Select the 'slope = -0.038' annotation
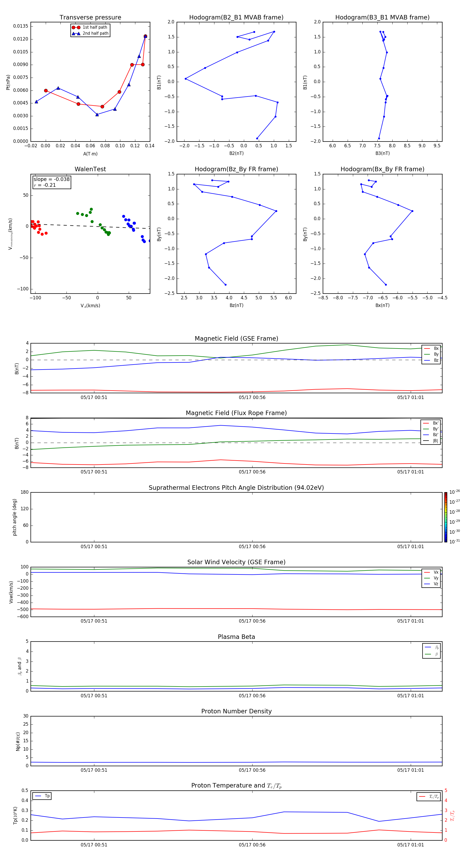The width and height of the screenshot is (473, 868). click(52, 179)
